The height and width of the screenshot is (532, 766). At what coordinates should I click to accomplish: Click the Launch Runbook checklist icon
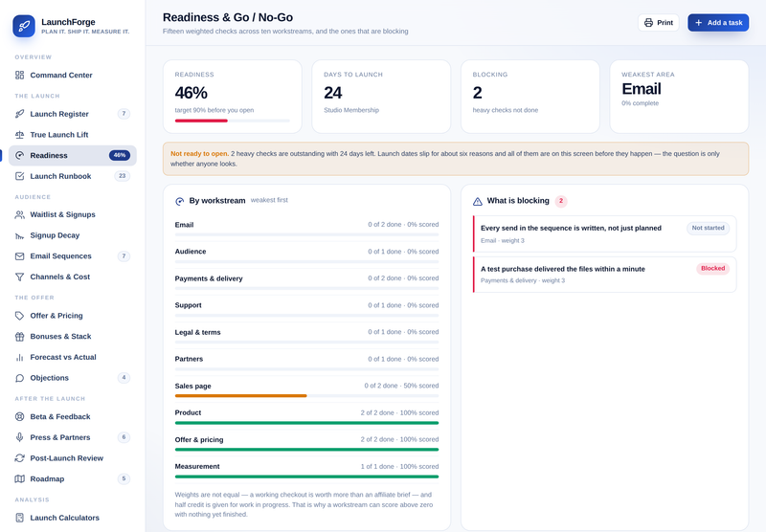click(19, 176)
